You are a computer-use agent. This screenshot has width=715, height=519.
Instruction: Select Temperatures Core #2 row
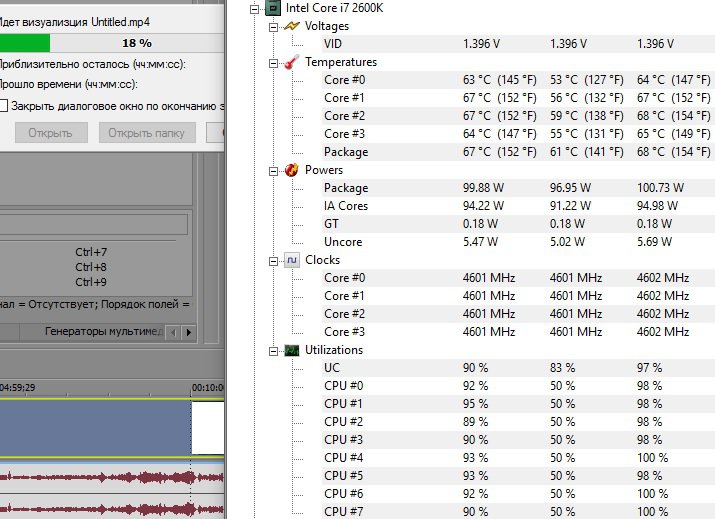click(519, 116)
